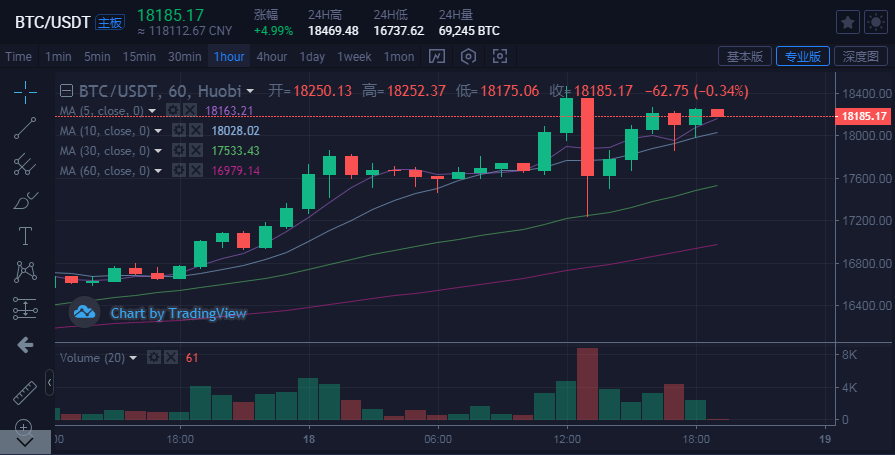This screenshot has height=455, width=895.
Task: Open settings for MA (30) indicator
Action: click(179, 151)
